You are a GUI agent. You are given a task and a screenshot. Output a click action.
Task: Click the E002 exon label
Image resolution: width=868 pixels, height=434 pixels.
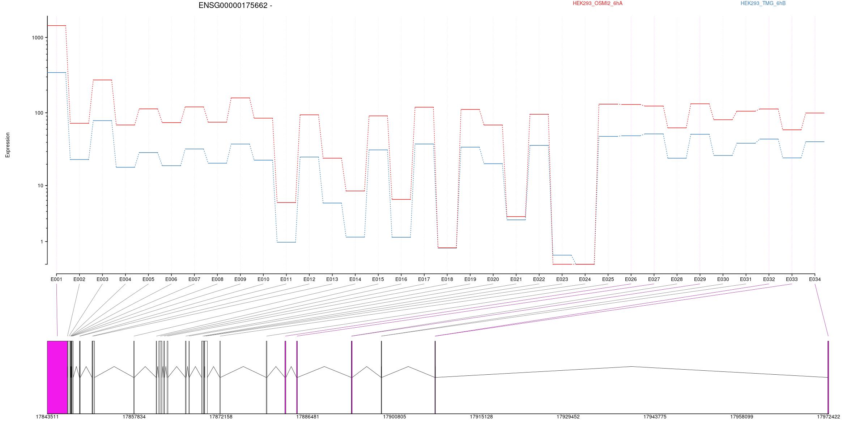tap(79, 279)
